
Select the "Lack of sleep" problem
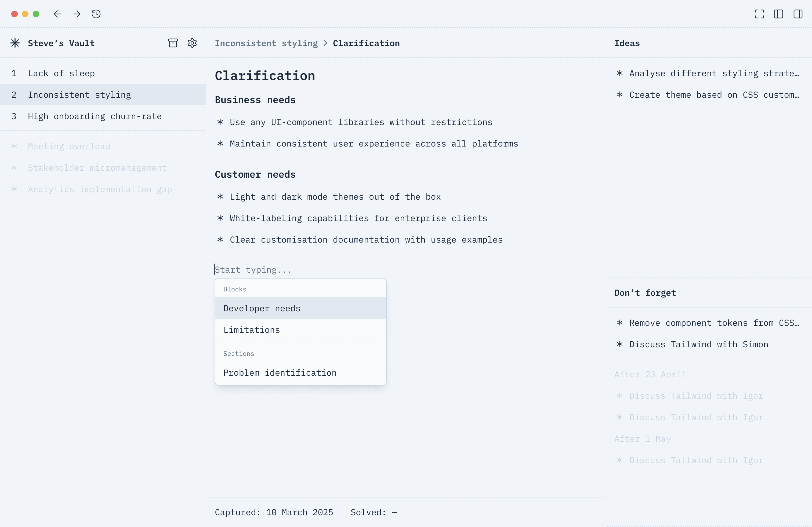62,73
